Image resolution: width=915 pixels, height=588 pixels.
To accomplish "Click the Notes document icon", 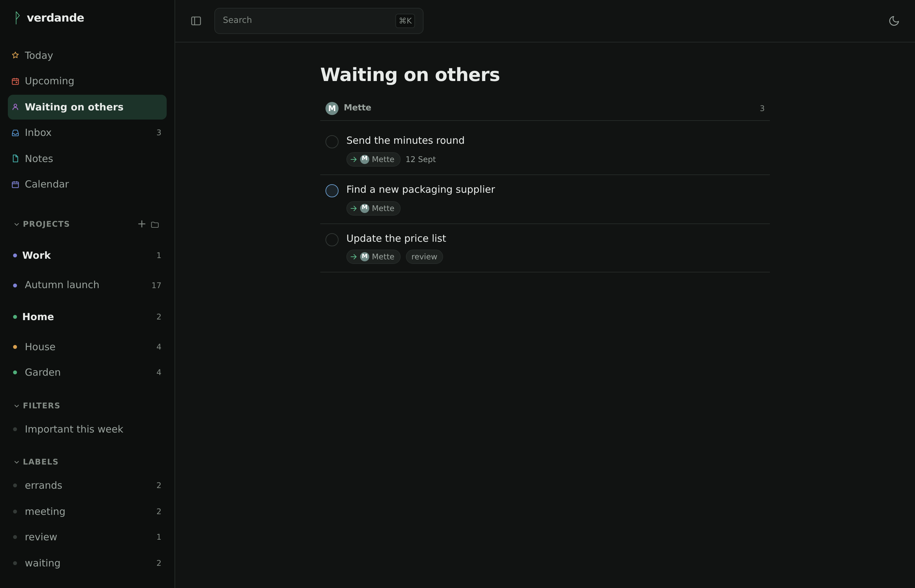I will coord(15,159).
